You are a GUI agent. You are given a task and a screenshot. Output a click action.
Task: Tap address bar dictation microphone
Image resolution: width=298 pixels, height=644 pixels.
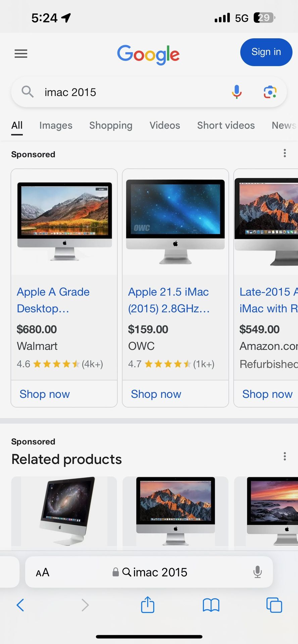click(257, 572)
